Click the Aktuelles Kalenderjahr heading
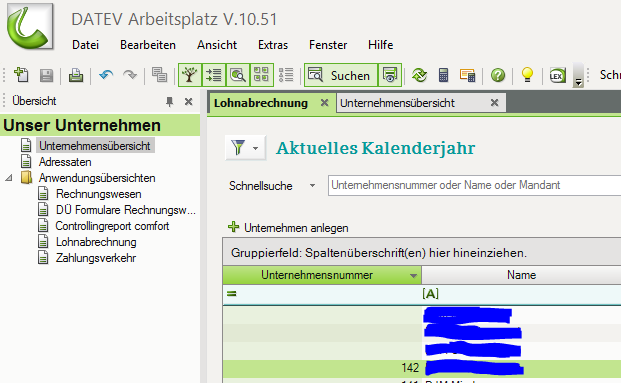The image size is (621, 383). coord(375,148)
